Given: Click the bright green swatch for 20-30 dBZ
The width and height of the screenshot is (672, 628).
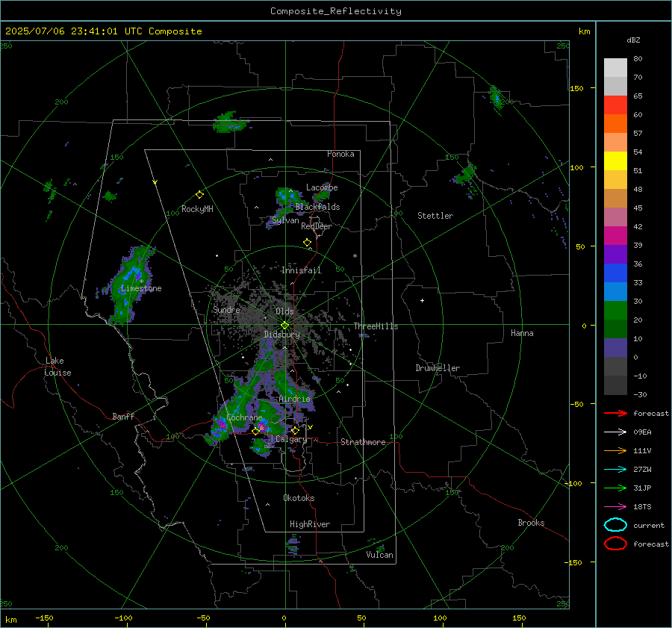Looking at the screenshot, I should (615, 311).
